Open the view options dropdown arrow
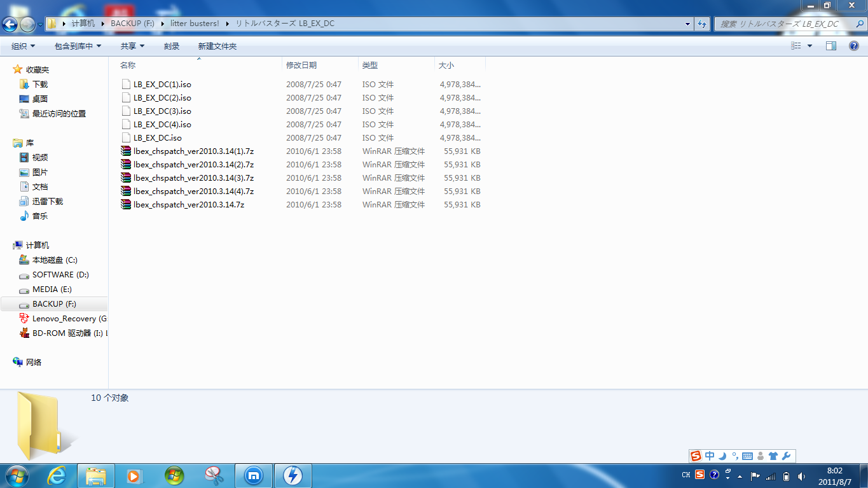 click(x=809, y=46)
